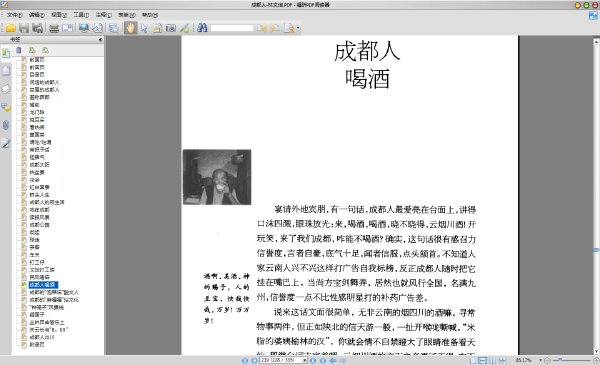Open the 成都人的夜生活 bookmark
The width and height of the screenshot is (600, 365).
[x=47, y=202]
